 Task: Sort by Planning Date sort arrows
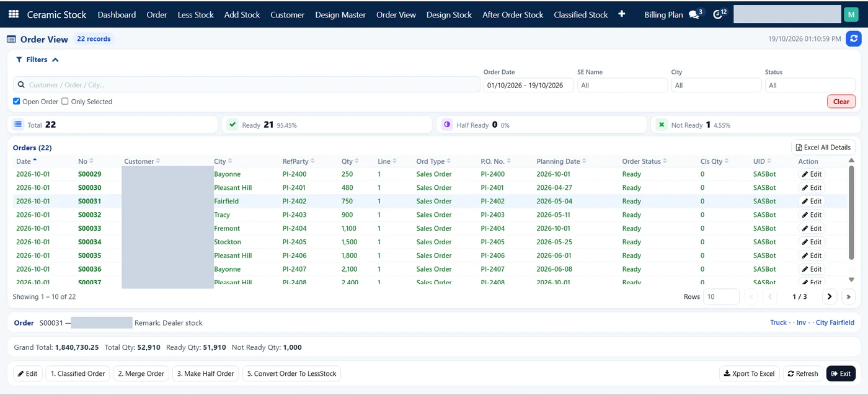click(585, 161)
